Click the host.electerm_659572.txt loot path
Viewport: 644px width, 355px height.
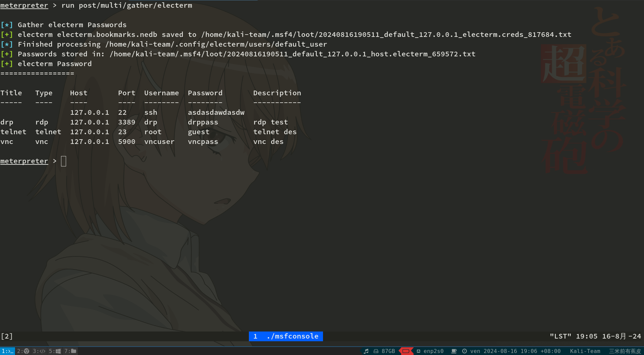click(292, 54)
